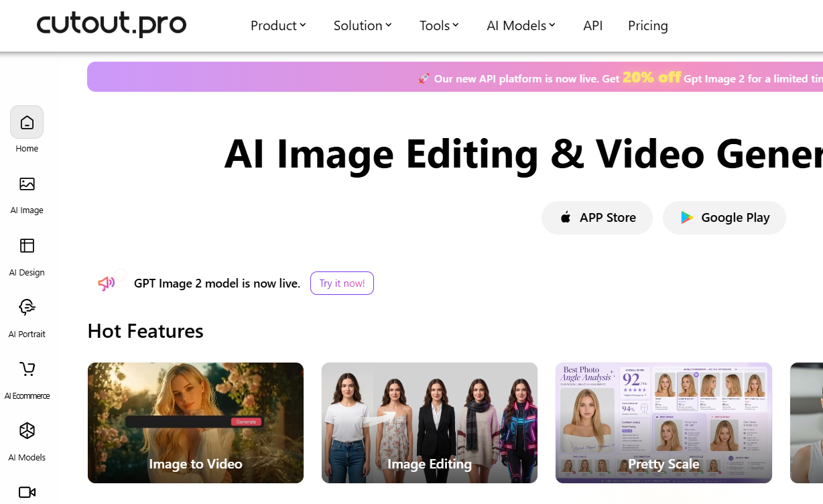Go to the API page
This screenshot has height=504, width=823.
click(x=592, y=25)
